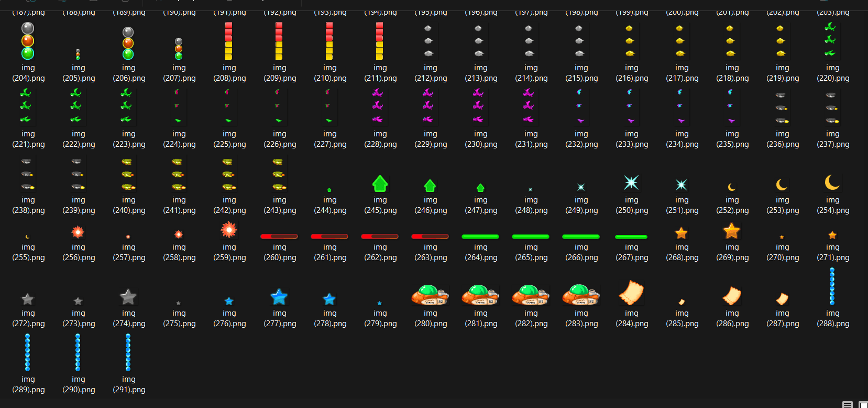Screen dimensions: 868x408
Task: Pick the orange explosion img (256).png
Action: pos(78,232)
